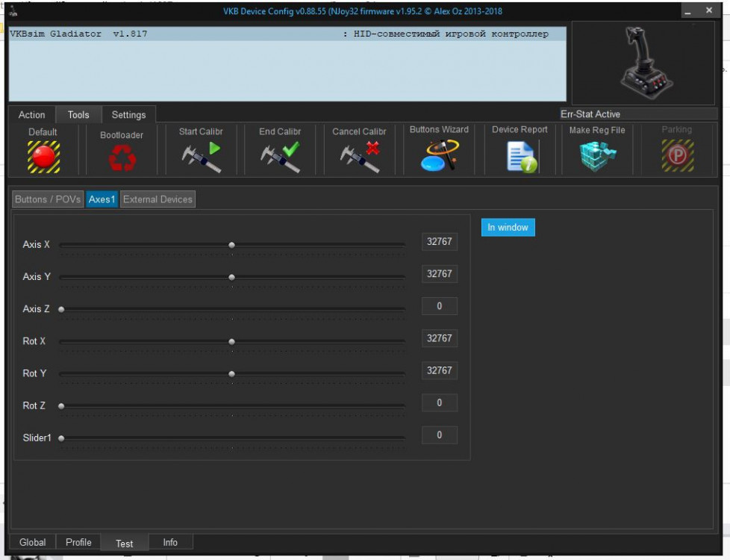Switch to the Settings tab
This screenshot has width=730, height=560.
[128, 114]
